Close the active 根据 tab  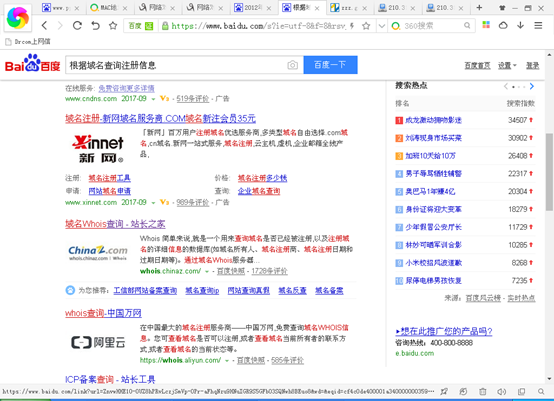click(317, 8)
